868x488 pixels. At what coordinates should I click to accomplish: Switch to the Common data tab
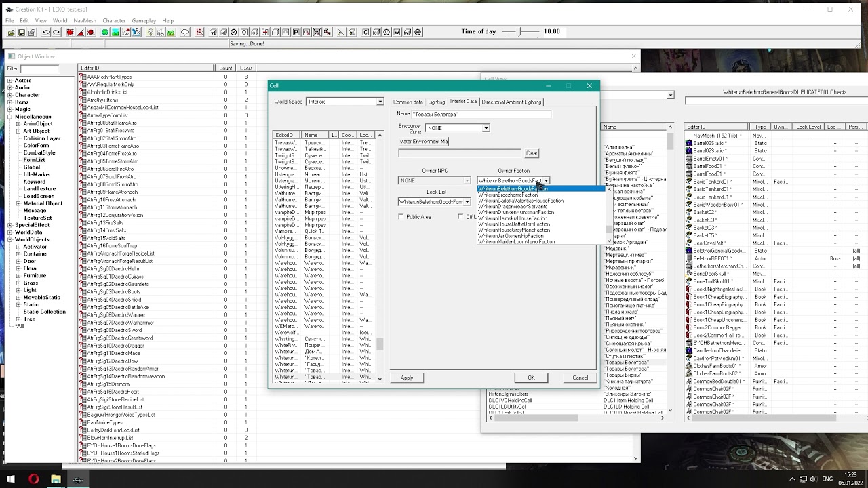(x=408, y=102)
